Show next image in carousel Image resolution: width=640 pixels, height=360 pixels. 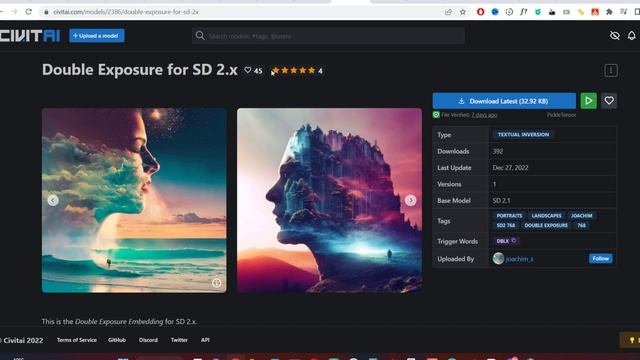(410, 200)
